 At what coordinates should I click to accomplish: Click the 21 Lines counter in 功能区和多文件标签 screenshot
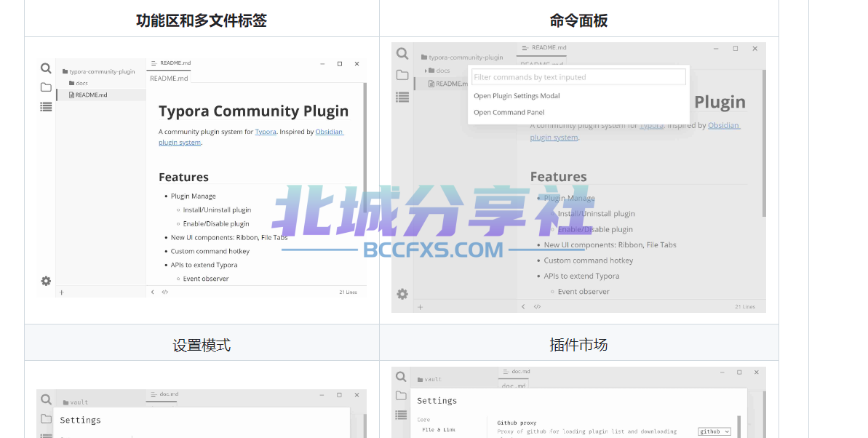tap(349, 292)
